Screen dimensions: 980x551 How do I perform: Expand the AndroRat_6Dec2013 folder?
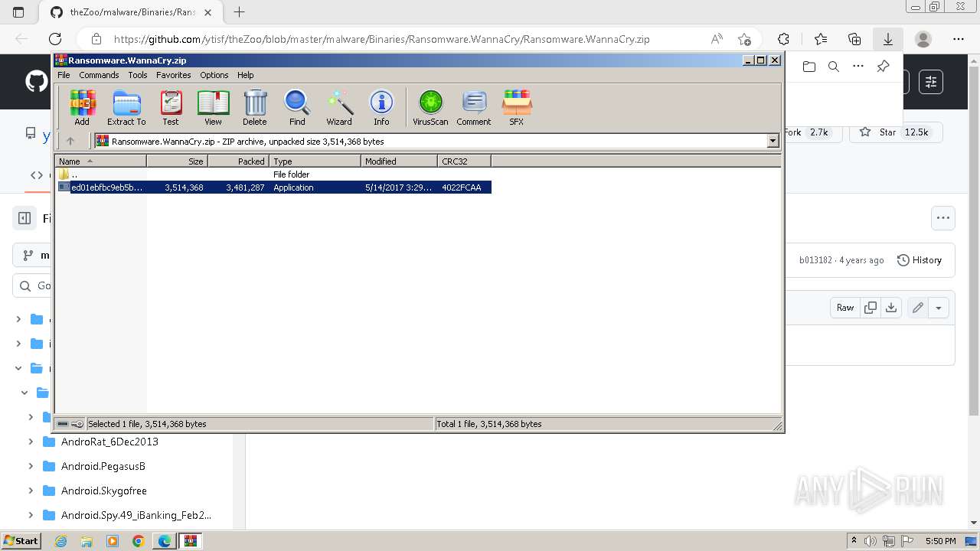point(31,442)
